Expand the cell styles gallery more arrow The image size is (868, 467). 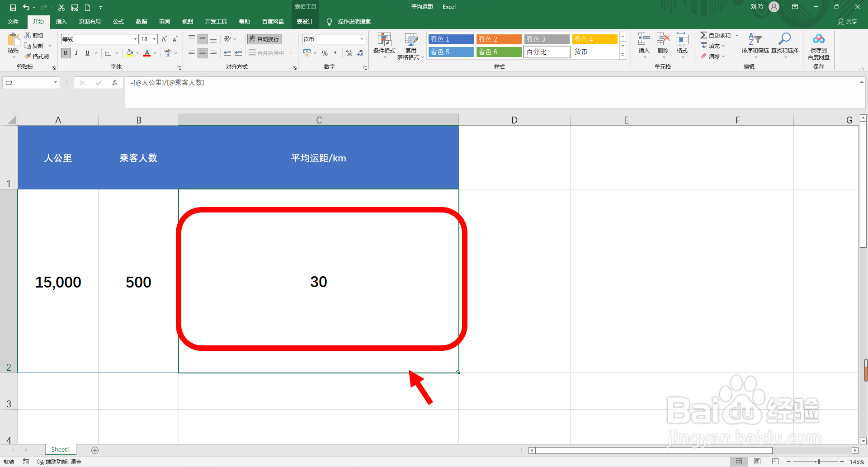coord(623,55)
